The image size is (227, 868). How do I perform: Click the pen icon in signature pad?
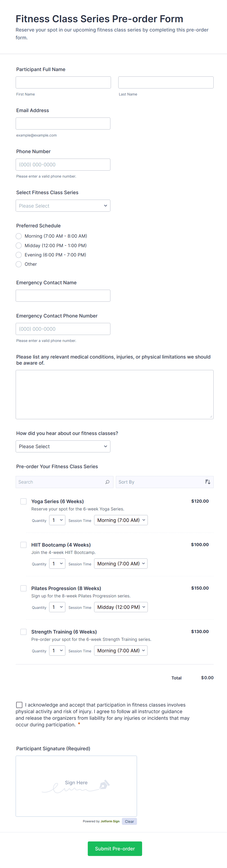coord(104,785)
